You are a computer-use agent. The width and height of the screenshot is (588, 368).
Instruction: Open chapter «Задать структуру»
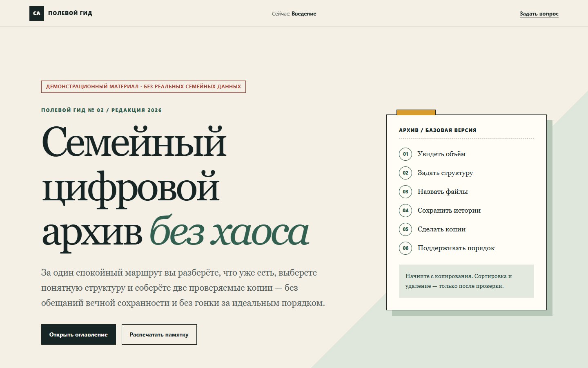[445, 173]
